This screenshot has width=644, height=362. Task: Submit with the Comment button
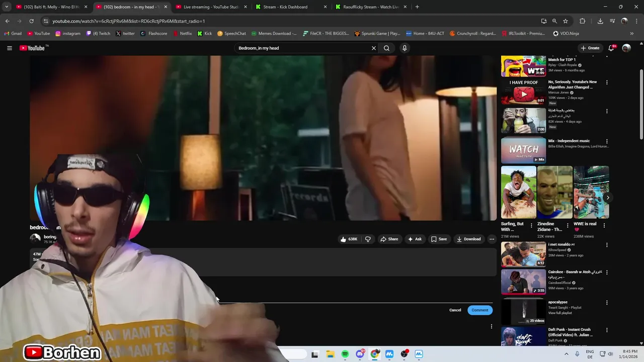click(480, 310)
